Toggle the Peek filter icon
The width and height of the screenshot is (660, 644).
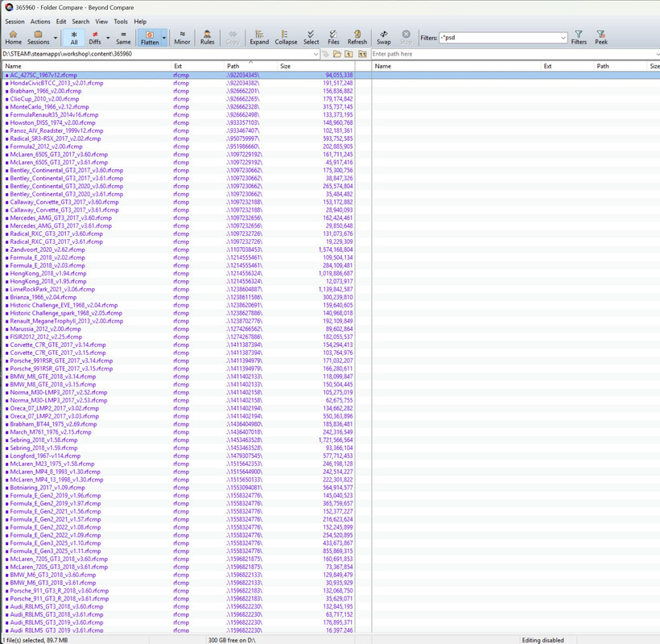point(601,38)
